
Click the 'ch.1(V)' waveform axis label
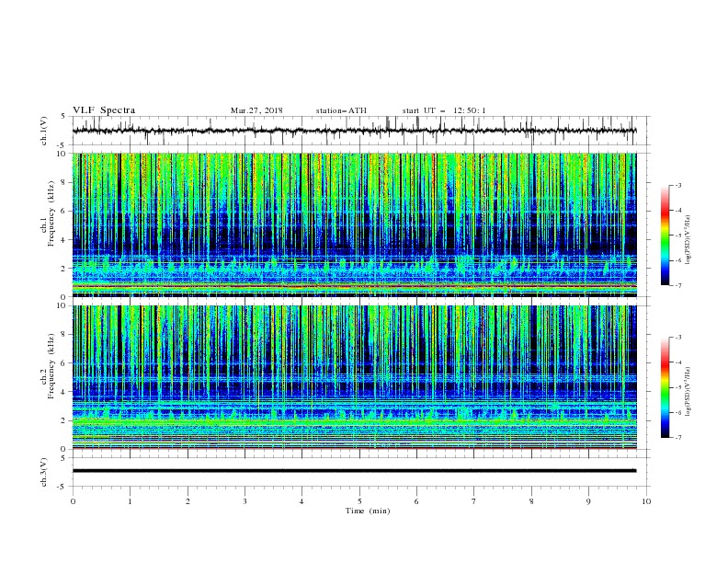click(x=43, y=131)
